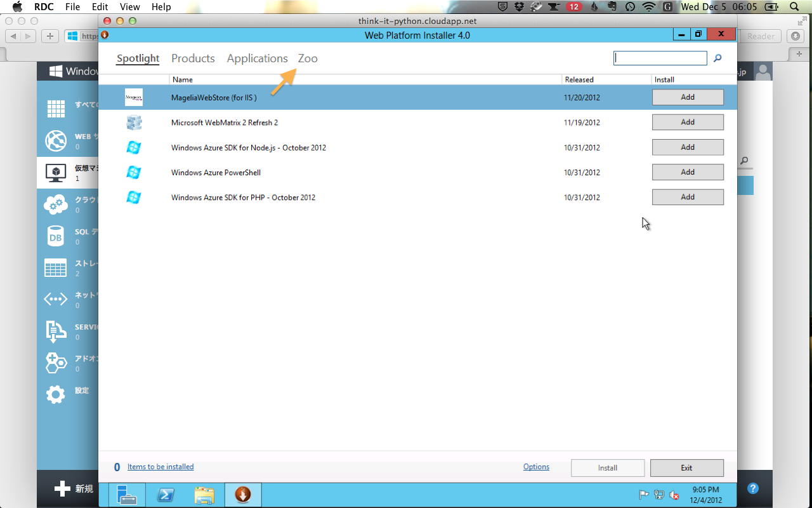This screenshot has width=812, height=508.
Task: Open macOS Spotlight search magnifier
Action: [x=795, y=7]
